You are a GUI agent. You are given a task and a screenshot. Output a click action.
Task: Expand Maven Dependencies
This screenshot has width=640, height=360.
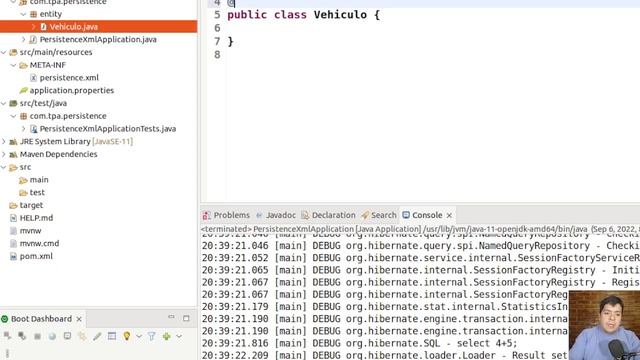(x=4, y=154)
